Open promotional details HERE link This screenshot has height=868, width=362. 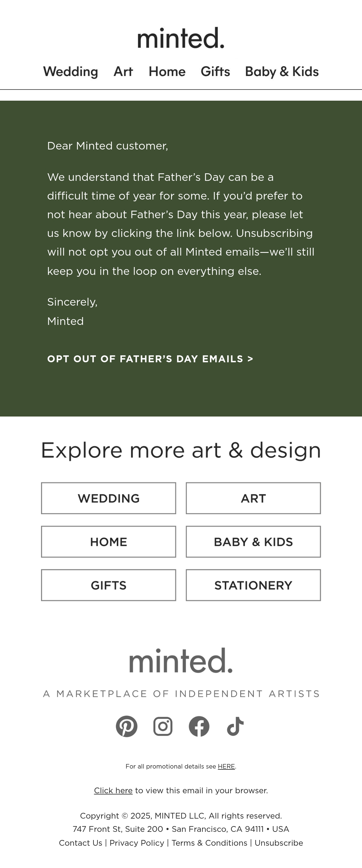pyautogui.click(x=226, y=766)
